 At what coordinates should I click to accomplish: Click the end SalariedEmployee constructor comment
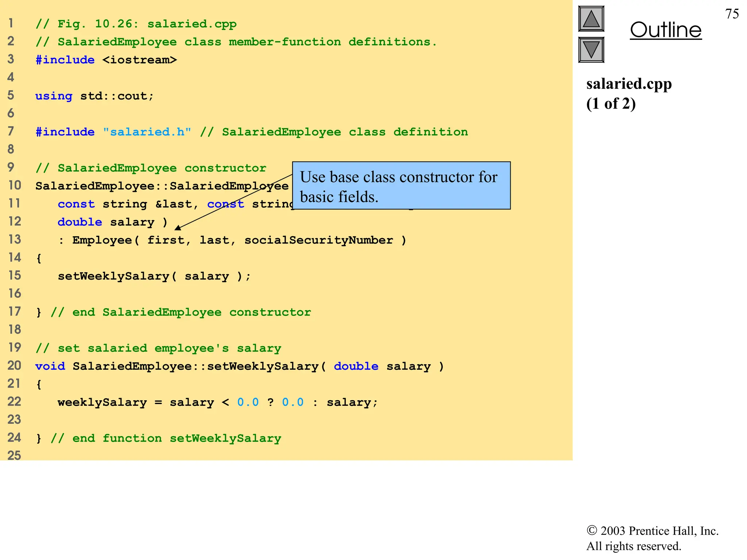[x=181, y=312]
